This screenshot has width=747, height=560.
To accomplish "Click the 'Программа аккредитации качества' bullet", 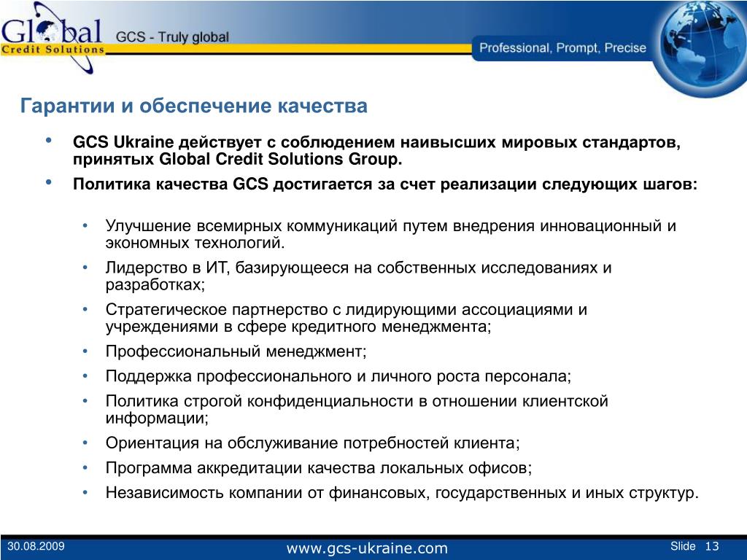I will (x=318, y=467).
